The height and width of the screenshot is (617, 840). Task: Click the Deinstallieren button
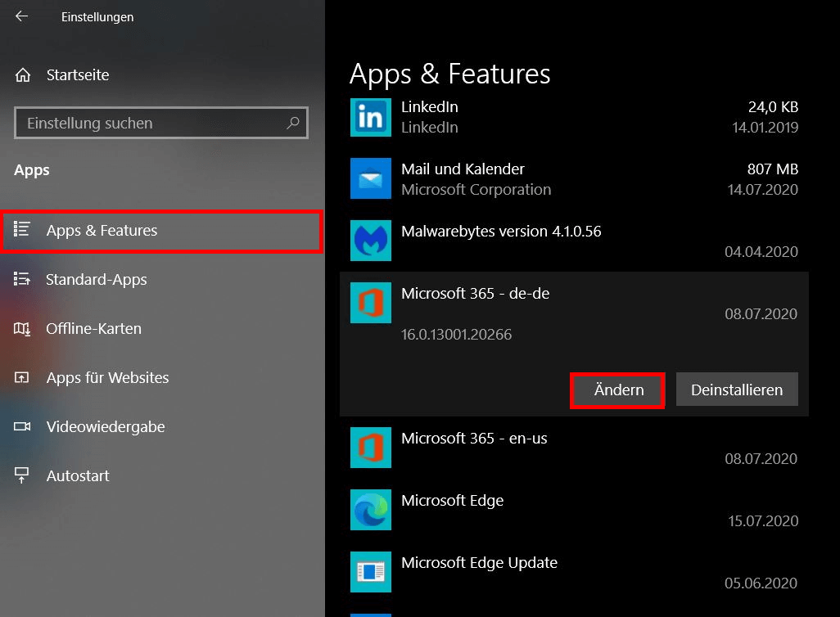click(737, 390)
